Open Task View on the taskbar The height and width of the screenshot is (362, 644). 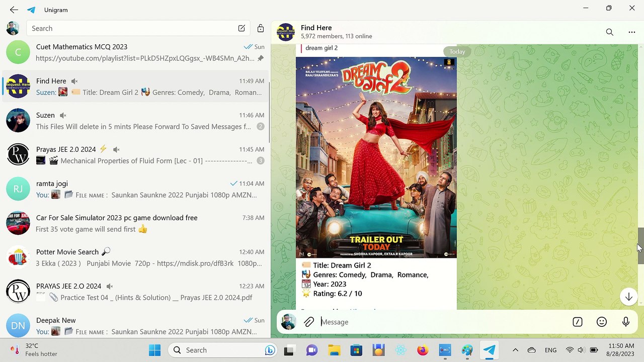[289, 350]
